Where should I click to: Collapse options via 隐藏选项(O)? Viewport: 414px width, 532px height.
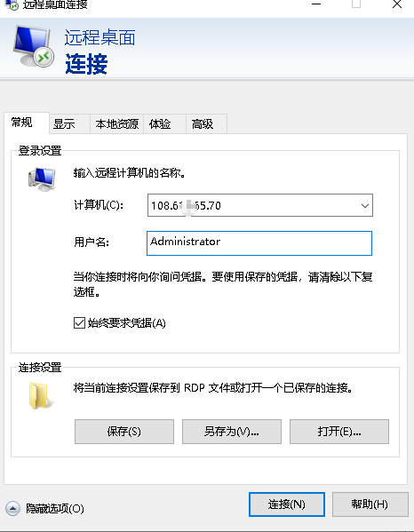coord(54,508)
